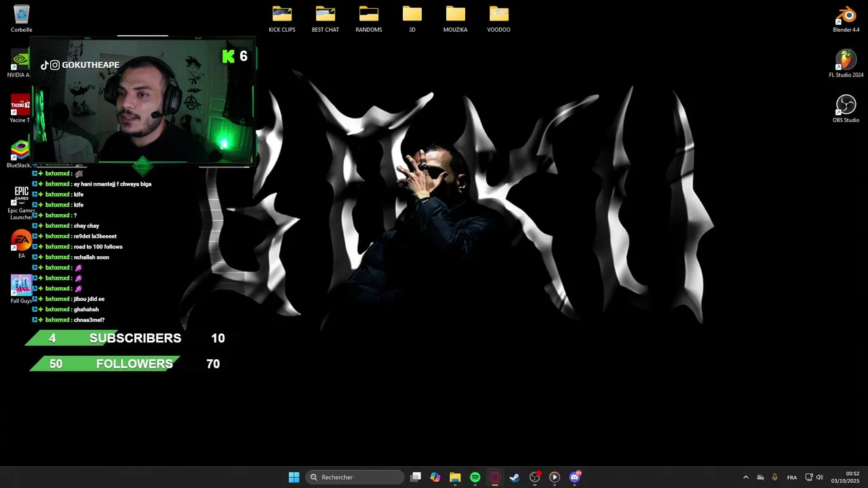Viewport: 868px width, 488px height.
Task: Open the Yacine TV desktop shortcut
Action: click(x=20, y=108)
